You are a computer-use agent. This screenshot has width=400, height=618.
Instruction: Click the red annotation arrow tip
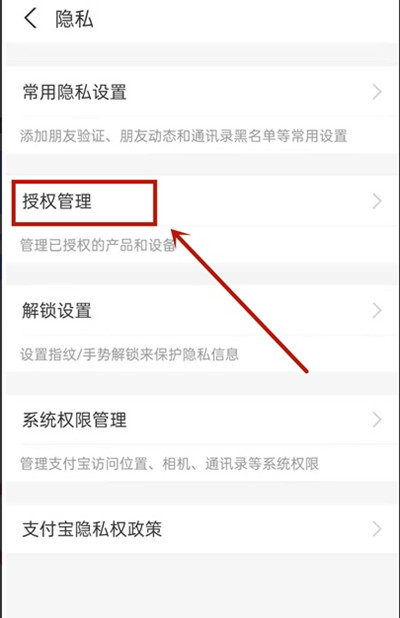pyautogui.click(x=173, y=231)
